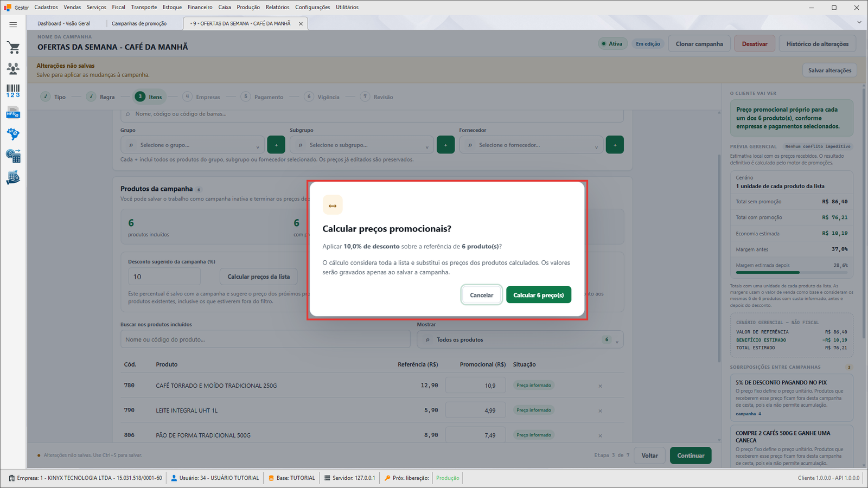Image resolution: width=868 pixels, height=488 pixels.
Task: Go to the Empresas wizard step
Action: tap(202, 97)
